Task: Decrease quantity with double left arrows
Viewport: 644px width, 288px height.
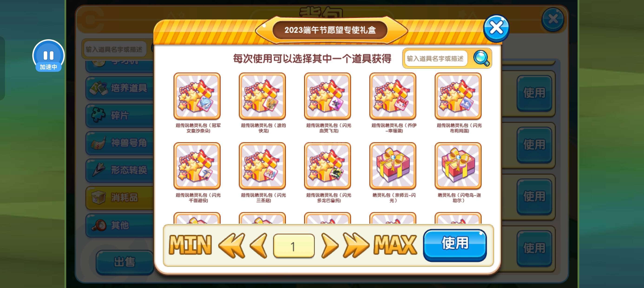Action: (232, 245)
